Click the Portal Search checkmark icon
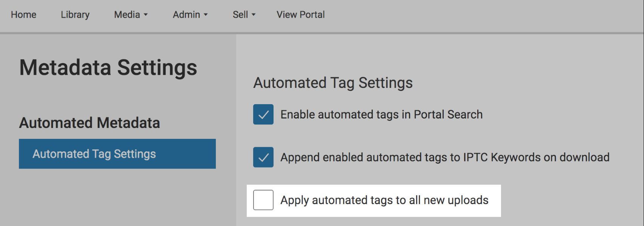The image size is (644, 226). coord(263,114)
